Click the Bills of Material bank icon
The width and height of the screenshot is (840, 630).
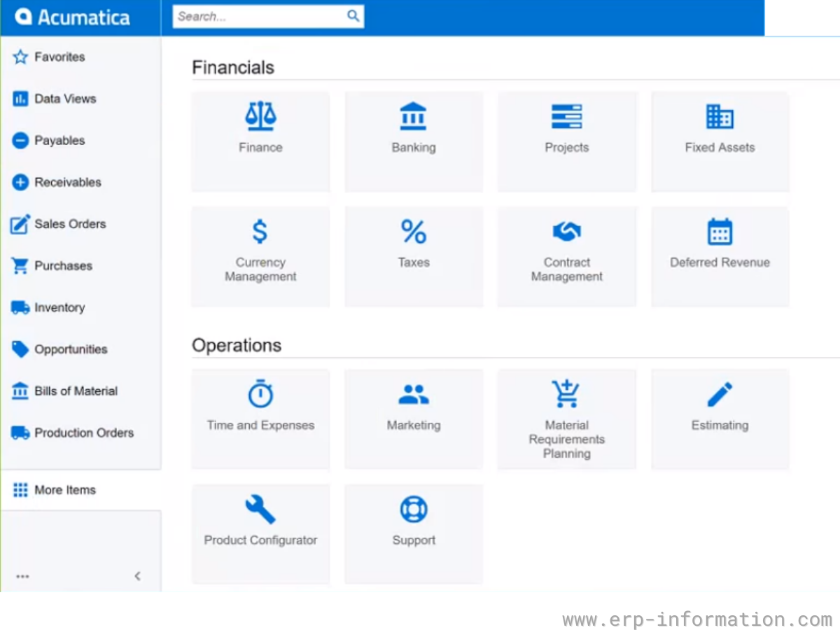tap(20, 391)
